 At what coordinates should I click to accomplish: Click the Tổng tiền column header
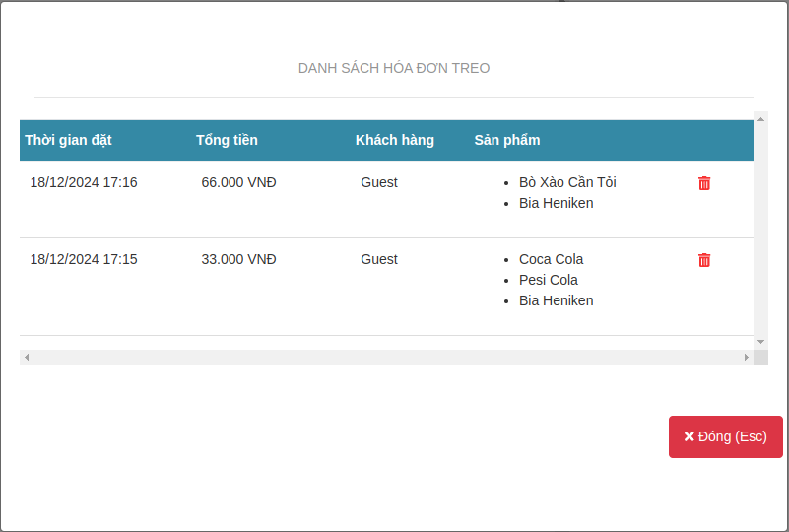coord(227,140)
